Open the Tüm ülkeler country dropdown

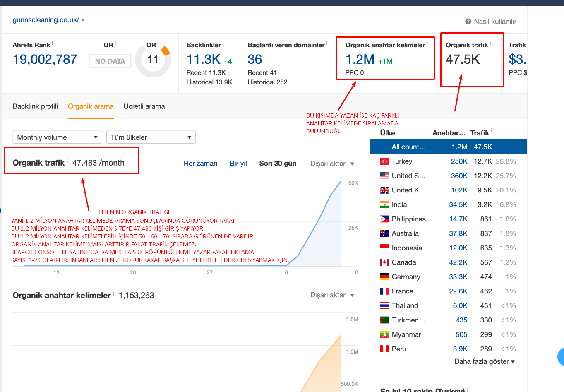coord(151,137)
